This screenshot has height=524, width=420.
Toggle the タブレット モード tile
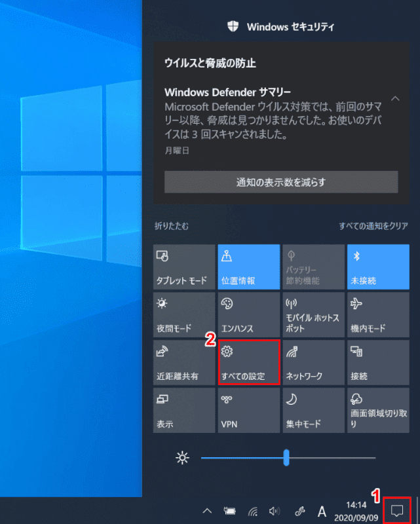pyautogui.click(x=184, y=267)
